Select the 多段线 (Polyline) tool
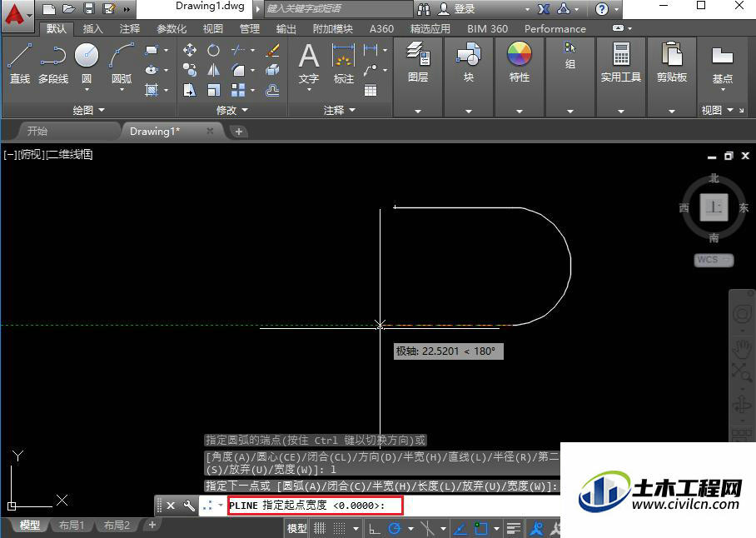The width and height of the screenshot is (756, 538). click(x=53, y=63)
